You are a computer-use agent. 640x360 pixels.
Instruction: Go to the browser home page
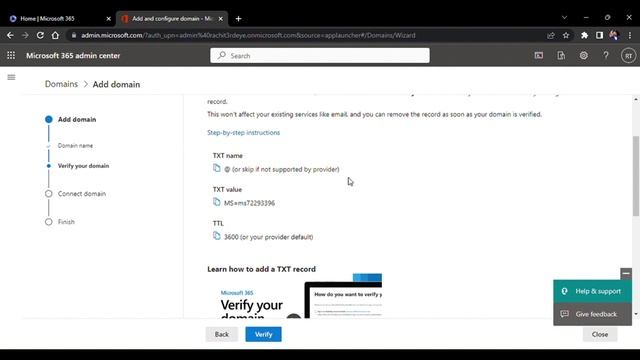[x=55, y=36]
